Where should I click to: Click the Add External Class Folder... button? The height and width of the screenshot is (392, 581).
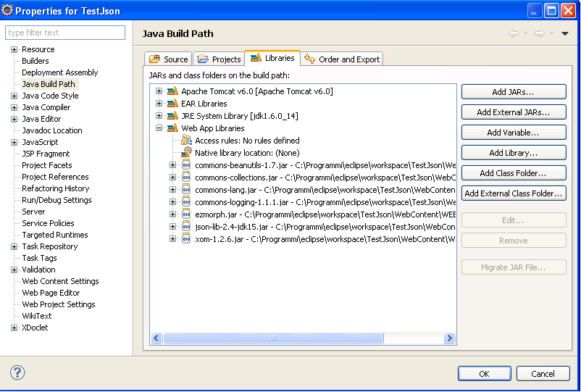(x=514, y=193)
